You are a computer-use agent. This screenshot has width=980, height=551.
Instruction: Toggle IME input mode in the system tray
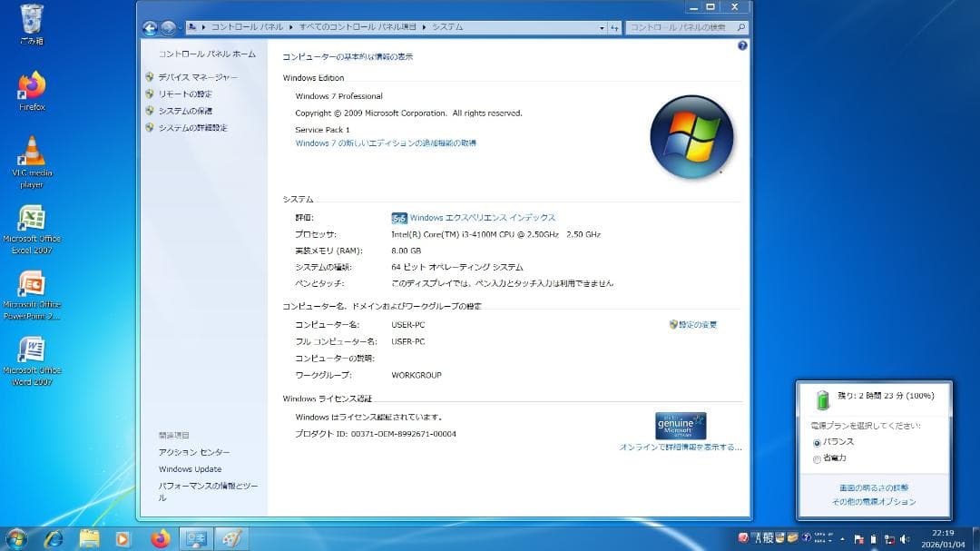(x=758, y=537)
